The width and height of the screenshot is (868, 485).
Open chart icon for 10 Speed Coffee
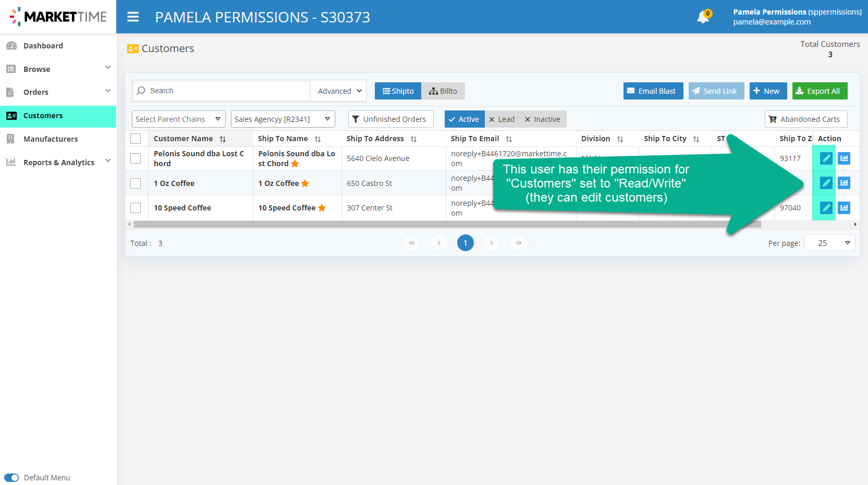click(x=844, y=208)
